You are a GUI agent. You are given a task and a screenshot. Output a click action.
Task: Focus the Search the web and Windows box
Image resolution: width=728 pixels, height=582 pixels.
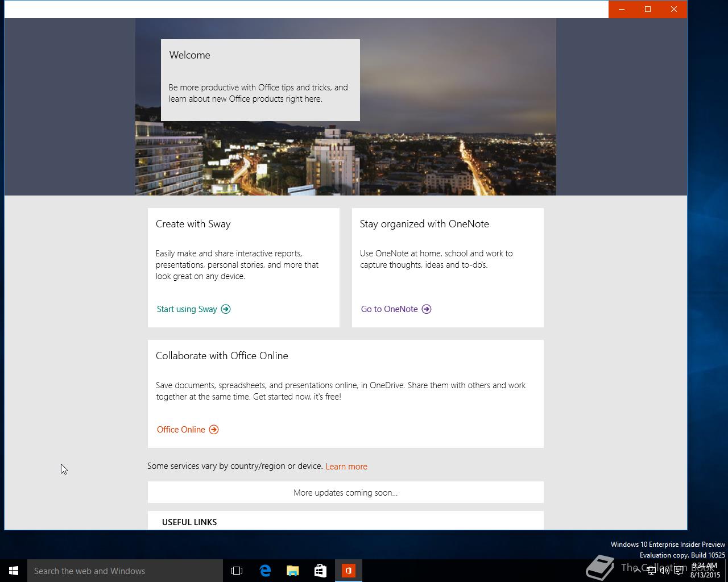point(125,571)
